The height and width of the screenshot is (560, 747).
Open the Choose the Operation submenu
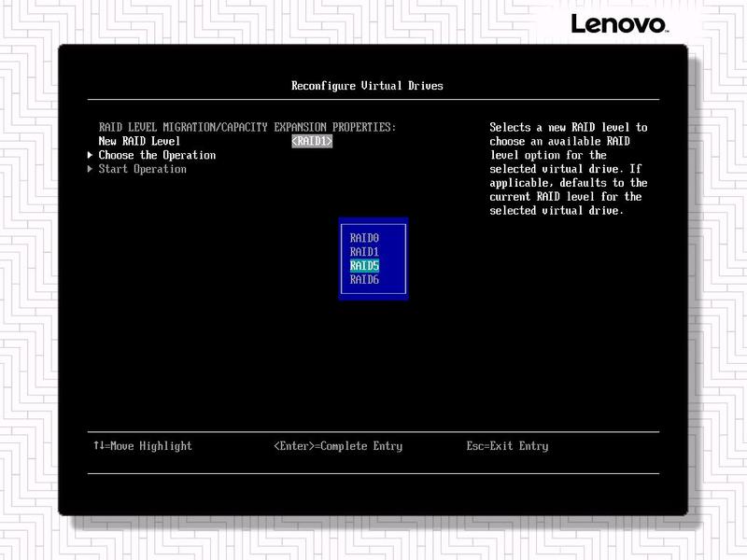pos(157,155)
